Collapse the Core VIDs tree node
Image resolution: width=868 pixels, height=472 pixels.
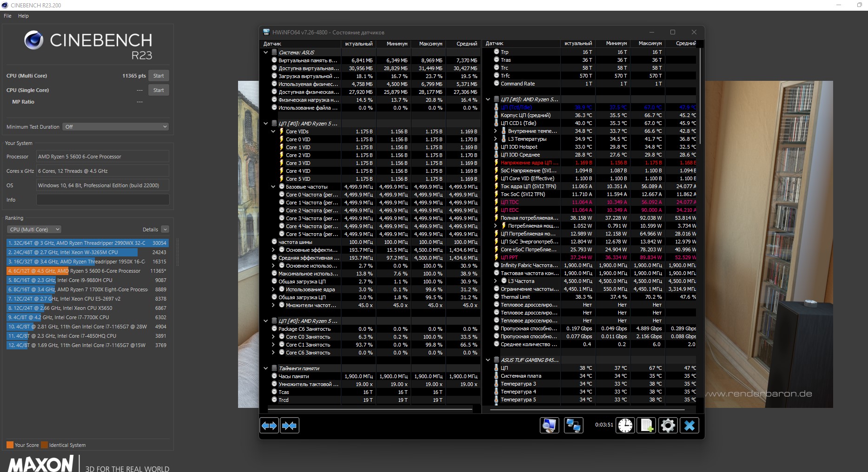point(273,131)
